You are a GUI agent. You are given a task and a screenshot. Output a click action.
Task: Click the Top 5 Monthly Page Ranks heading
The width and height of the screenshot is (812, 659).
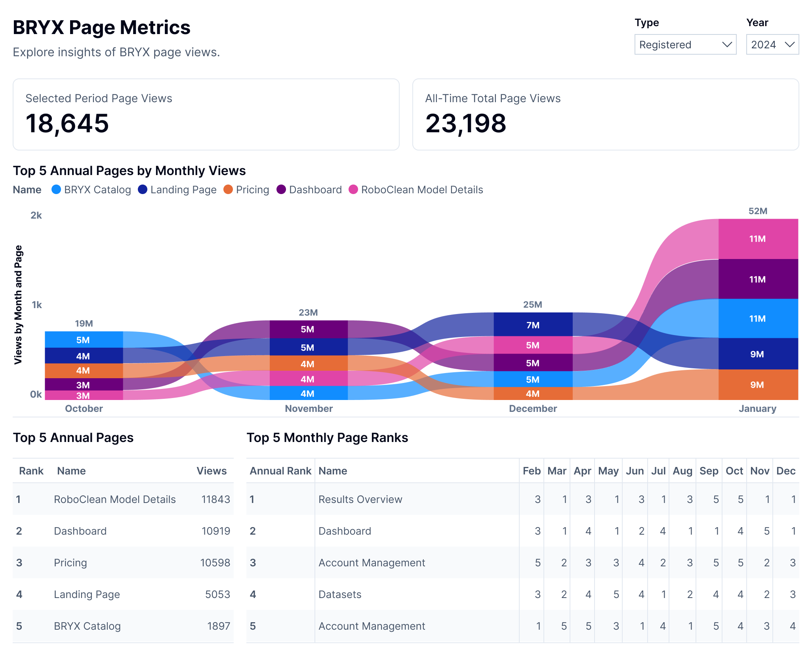327,438
